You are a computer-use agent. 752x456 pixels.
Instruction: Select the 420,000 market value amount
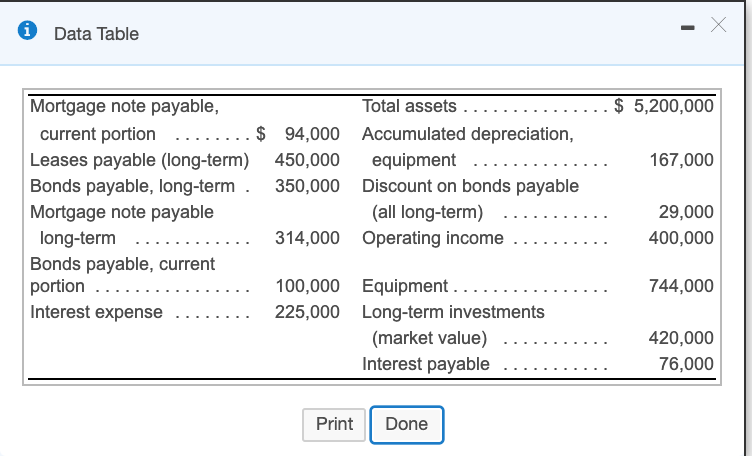pyautogui.click(x=681, y=338)
